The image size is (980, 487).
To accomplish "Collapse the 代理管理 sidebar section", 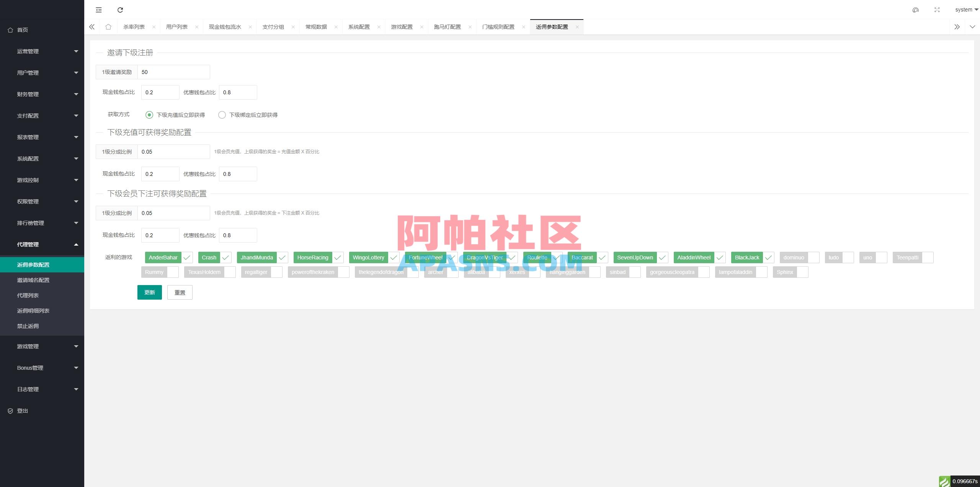I will pos(42,244).
